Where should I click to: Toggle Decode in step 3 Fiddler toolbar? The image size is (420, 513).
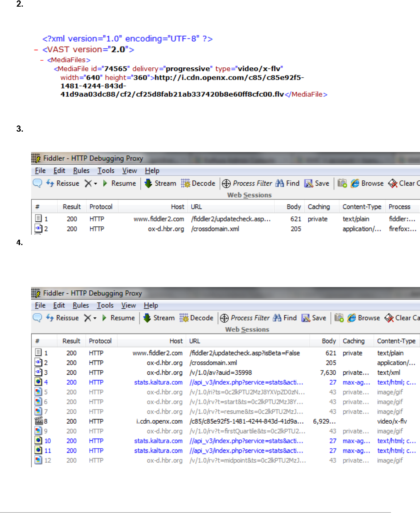[198, 183]
